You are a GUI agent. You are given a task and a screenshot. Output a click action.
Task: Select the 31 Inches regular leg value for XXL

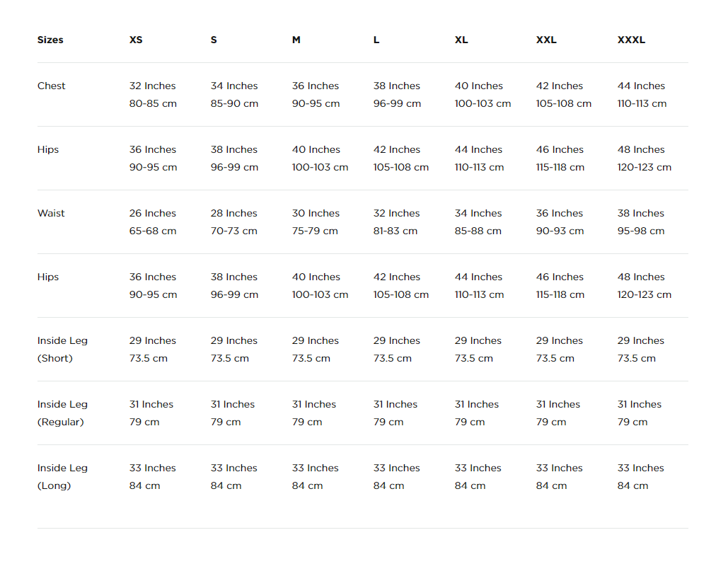coord(557,404)
